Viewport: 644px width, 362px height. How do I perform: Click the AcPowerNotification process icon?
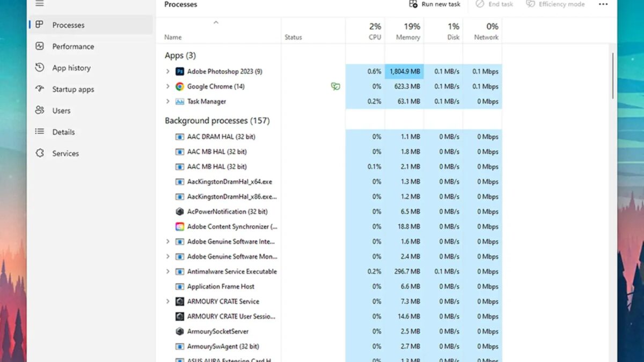tap(180, 212)
